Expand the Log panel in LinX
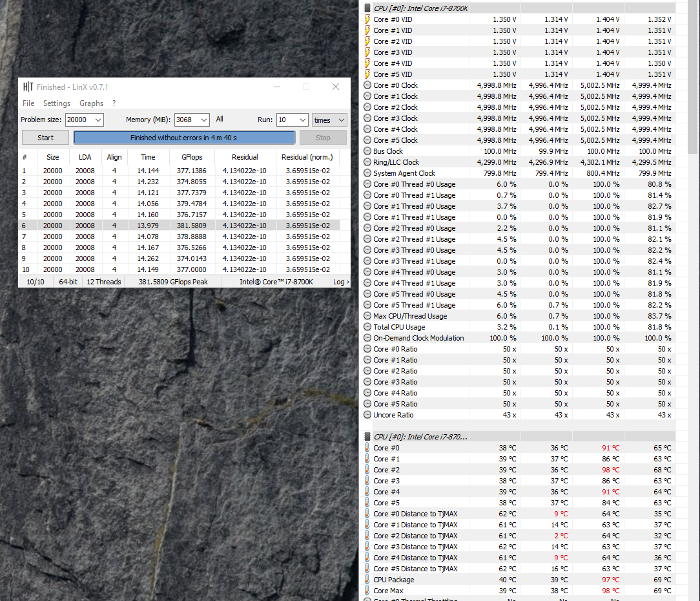The width and height of the screenshot is (700, 601). coord(341,282)
